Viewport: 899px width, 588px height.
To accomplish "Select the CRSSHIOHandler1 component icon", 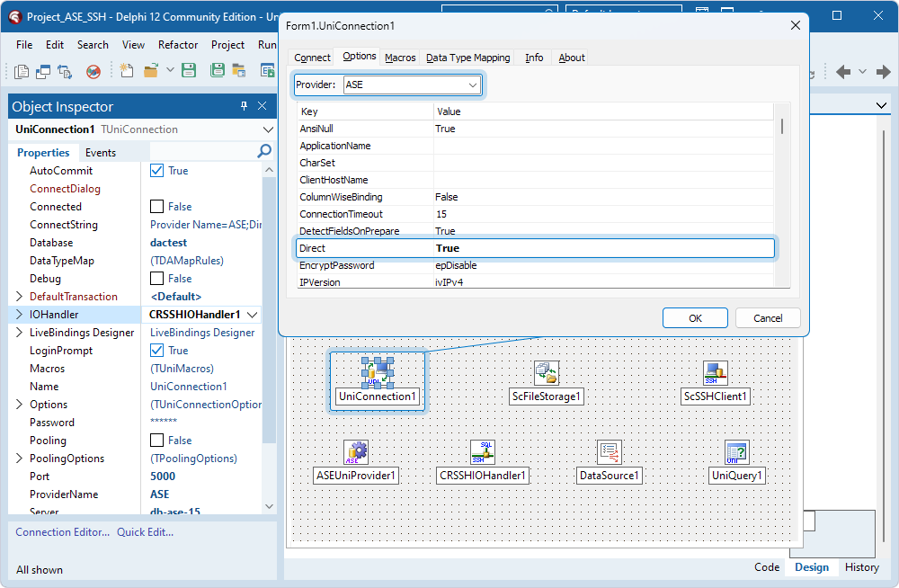I will pos(482,452).
